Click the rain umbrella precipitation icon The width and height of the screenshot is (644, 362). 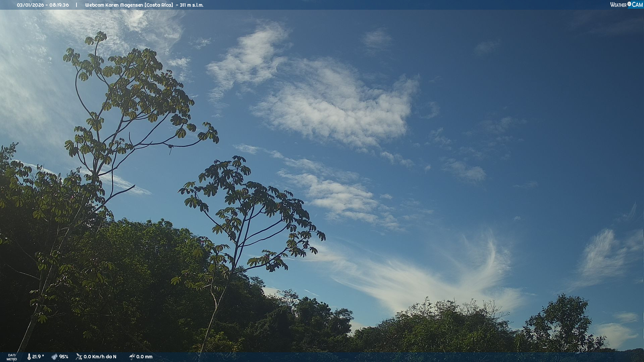pyautogui.click(x=132, y=357)
